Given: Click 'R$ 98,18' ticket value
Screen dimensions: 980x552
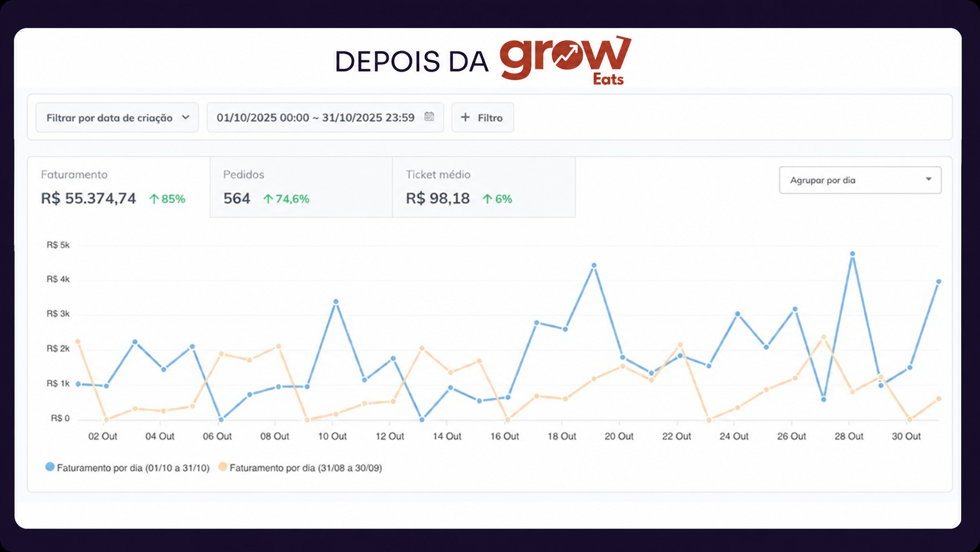Looking at the screenshot, I should click(x=438, y=198).
